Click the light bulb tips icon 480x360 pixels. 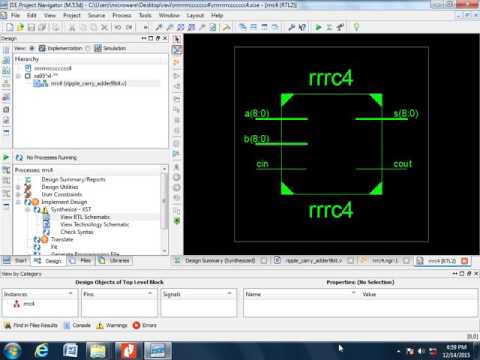pyautogui.click(x=356, y=27)
